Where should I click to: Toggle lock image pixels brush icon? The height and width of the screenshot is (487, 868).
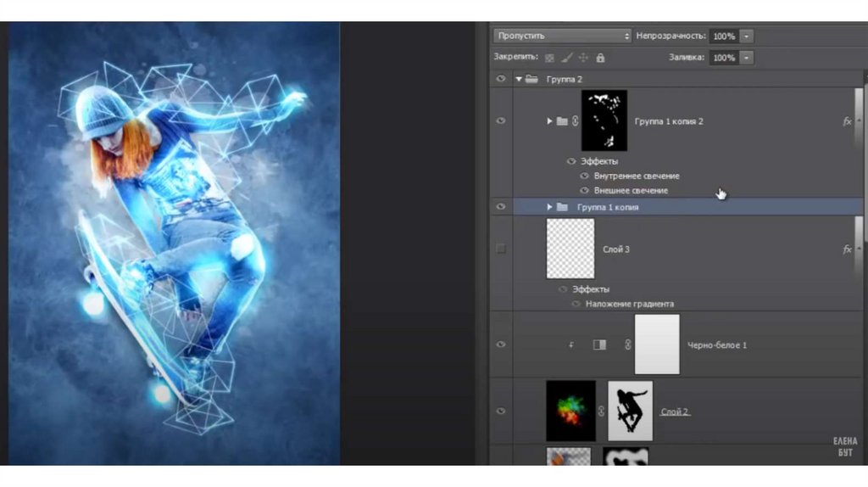click(566, 58)
